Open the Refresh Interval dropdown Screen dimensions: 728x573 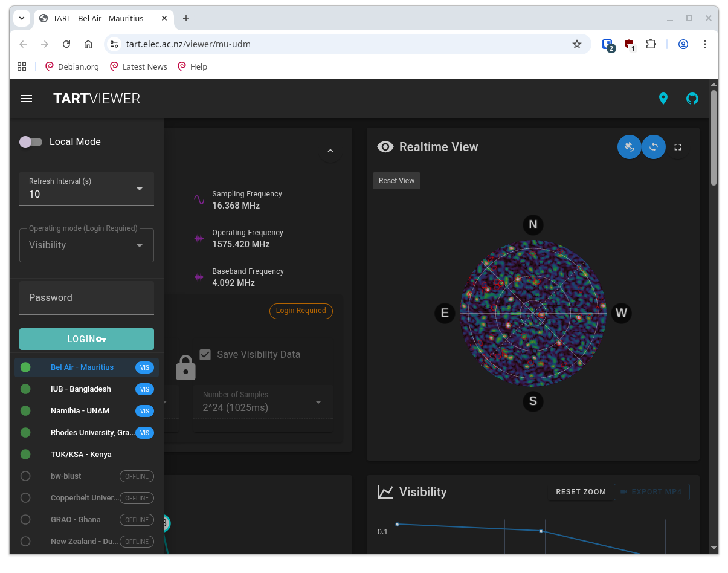tap(86, 189)
